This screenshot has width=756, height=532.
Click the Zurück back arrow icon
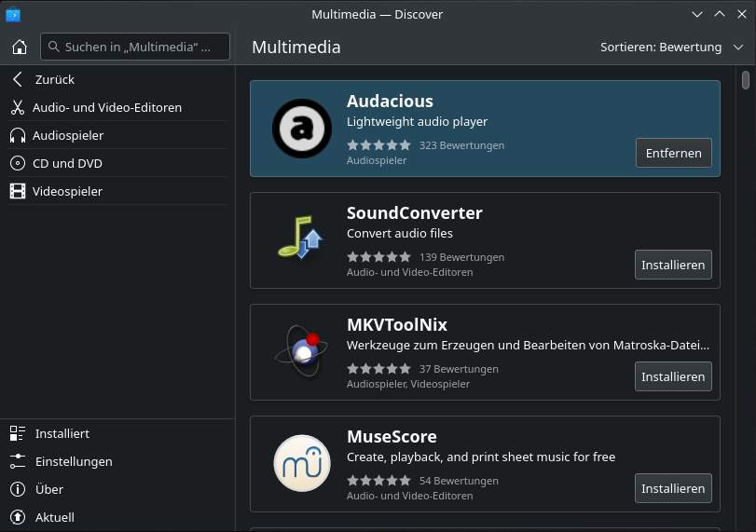18,79
